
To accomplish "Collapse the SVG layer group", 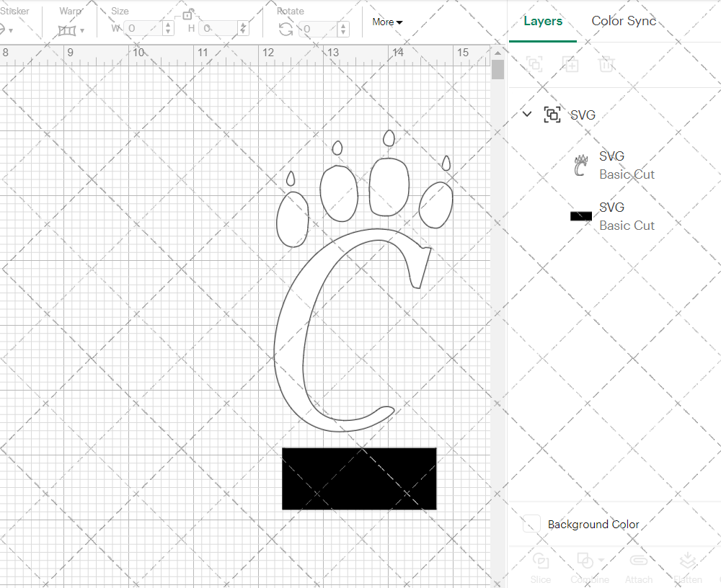I will coord(527,114).
